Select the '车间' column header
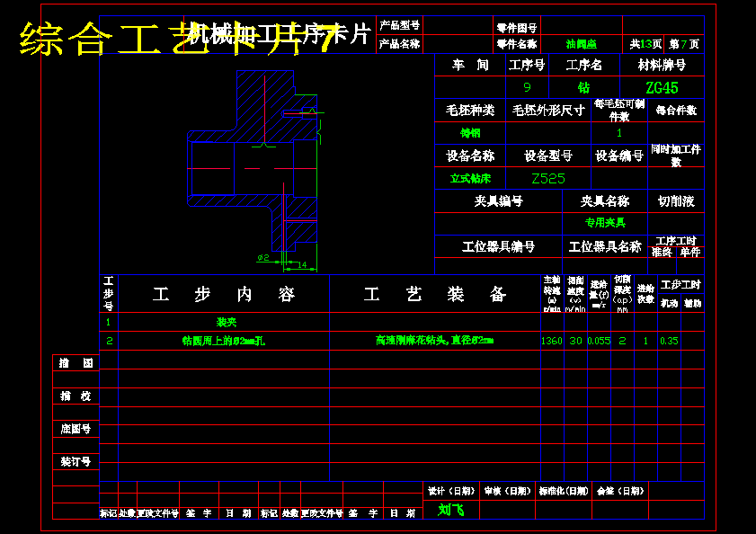Image resolution: width=756 pixels, height=534 pixels. coord(470,65)
